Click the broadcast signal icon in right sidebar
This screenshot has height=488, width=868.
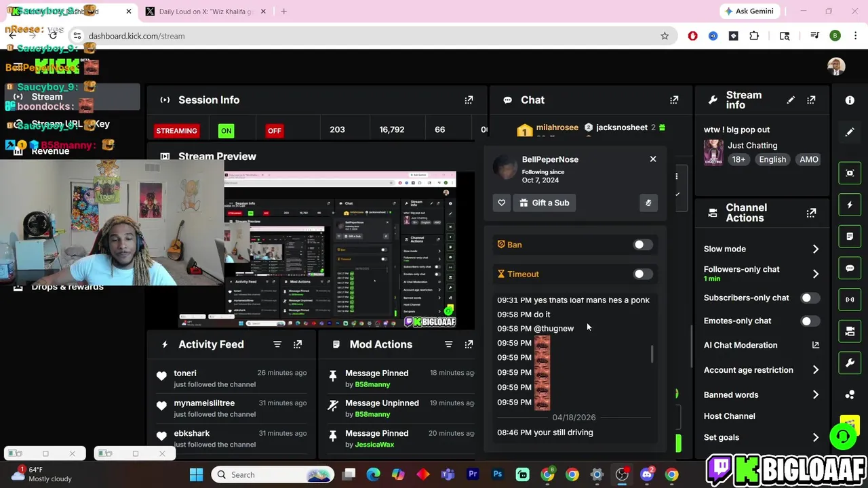coord(850,300)
